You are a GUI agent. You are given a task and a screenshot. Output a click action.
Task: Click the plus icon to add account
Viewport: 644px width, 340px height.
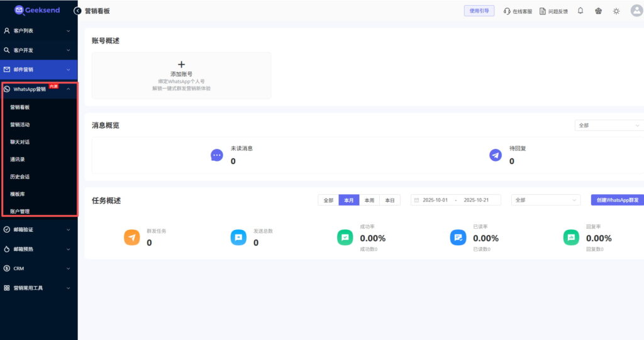pyautogui.click(x=181, y=64)
